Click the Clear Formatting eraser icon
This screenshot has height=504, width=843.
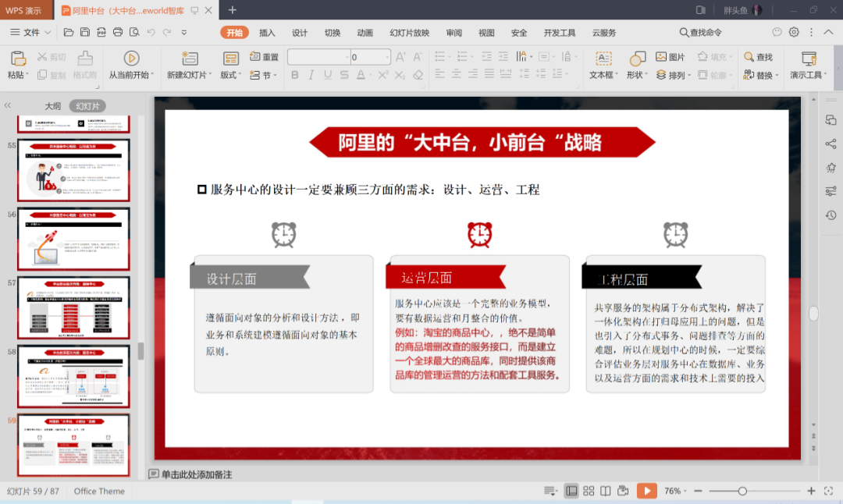(x=418, y=75)
